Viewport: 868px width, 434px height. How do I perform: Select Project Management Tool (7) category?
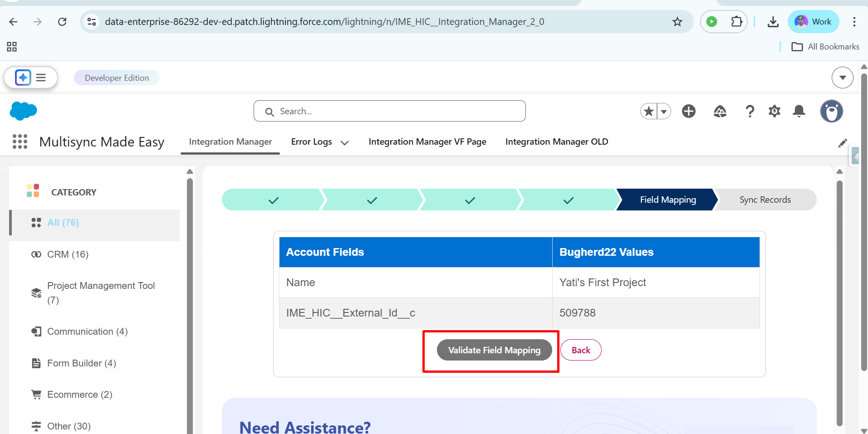tap(95, 293)
